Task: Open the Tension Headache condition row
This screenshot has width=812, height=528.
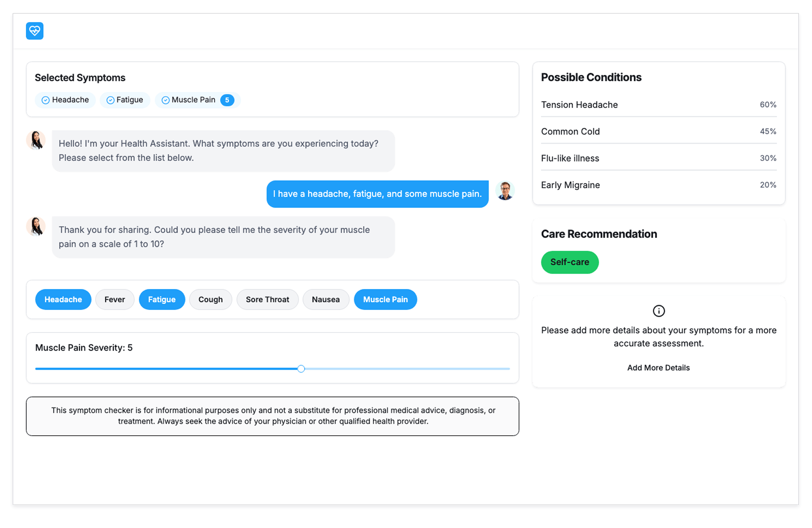Action: click(658, 105)
